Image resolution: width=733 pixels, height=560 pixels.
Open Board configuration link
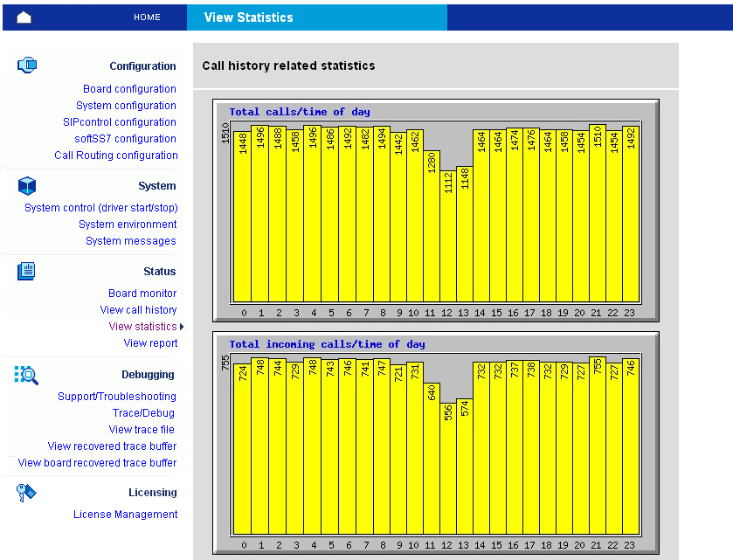tap(129, 89)
